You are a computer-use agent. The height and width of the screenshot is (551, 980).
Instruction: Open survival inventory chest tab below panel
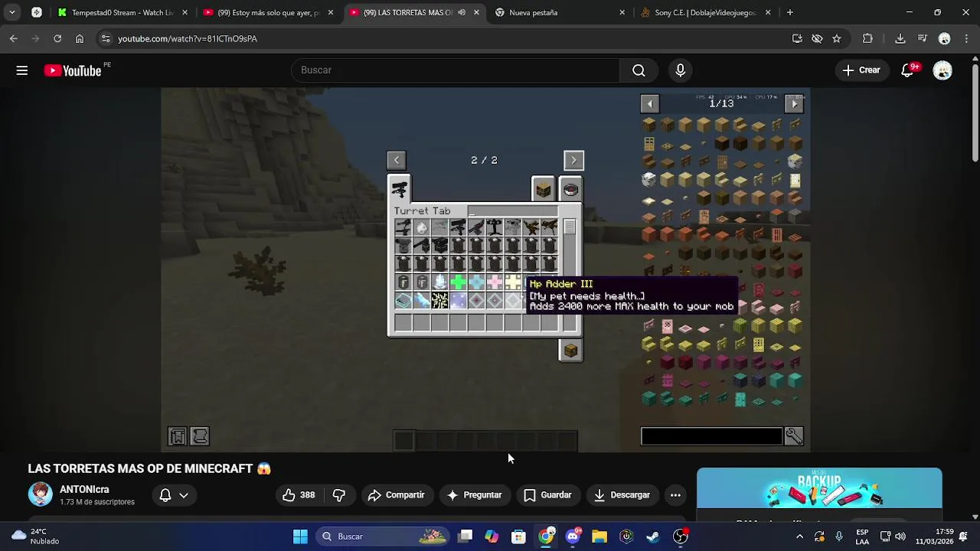coord(570,350)
